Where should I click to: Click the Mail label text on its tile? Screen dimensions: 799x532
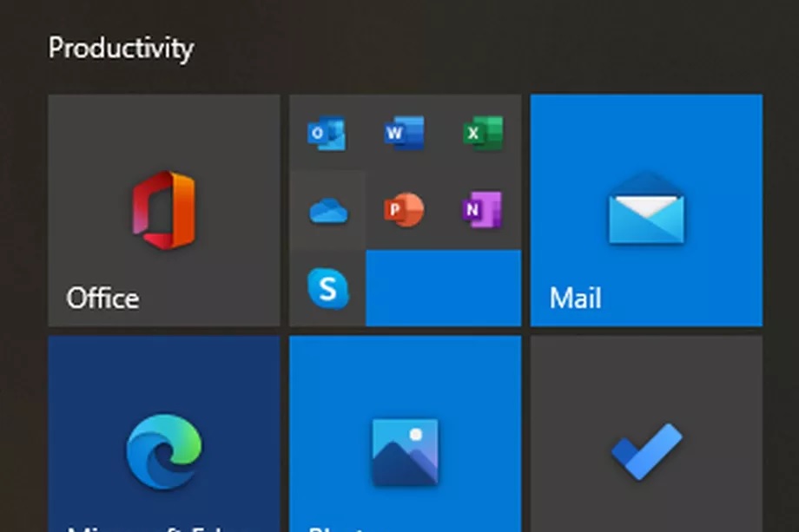[575, 298]
